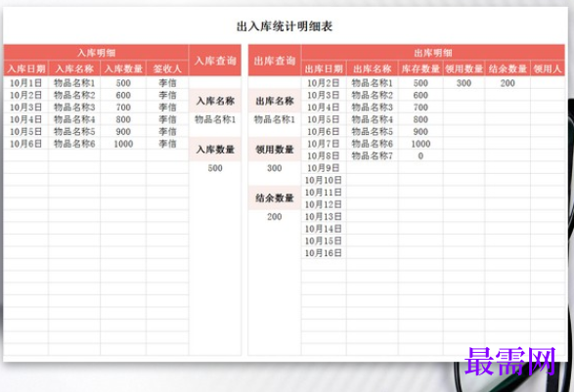The height and width of the screenshot is (392, 574).
Task: Select 700 in the 库存数量 column
Action: click(x=420, y=108)
